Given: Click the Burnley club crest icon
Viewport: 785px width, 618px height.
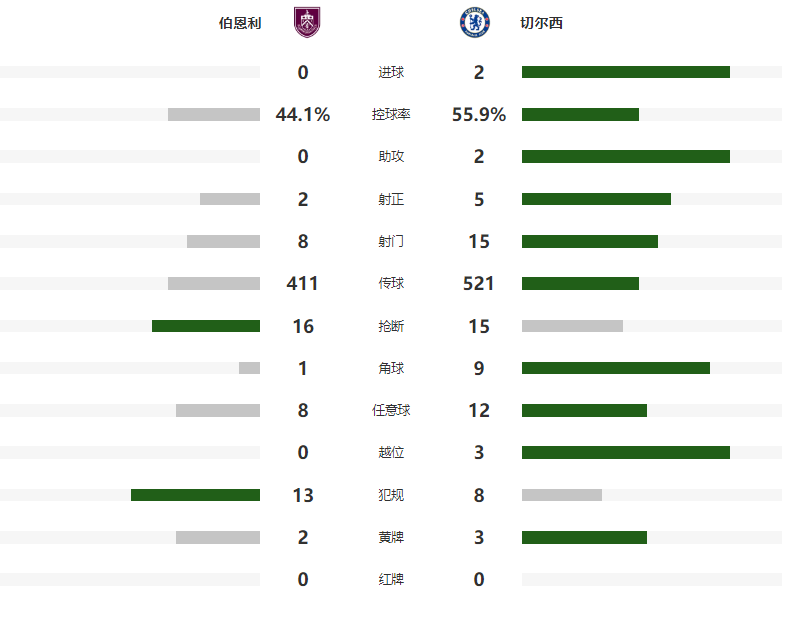Looking at the screenshot, I should [307, 22].
